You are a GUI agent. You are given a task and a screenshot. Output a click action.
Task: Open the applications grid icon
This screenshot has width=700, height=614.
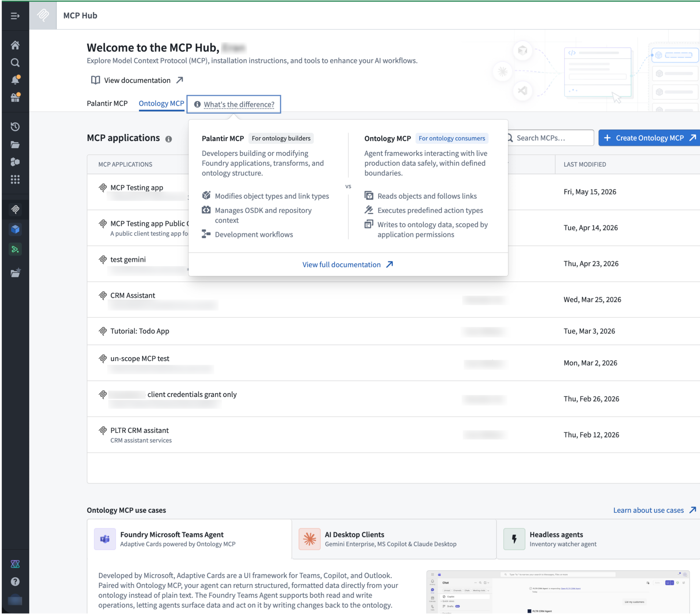15,179
